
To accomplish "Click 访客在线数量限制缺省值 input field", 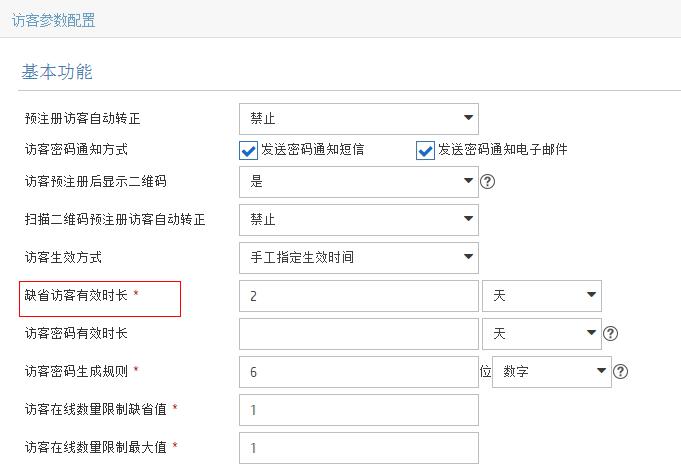I will click(x=358, y=410).
